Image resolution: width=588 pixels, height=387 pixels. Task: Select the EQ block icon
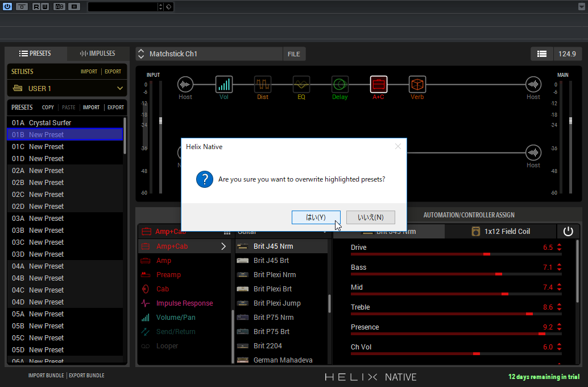tap(301, 84)
